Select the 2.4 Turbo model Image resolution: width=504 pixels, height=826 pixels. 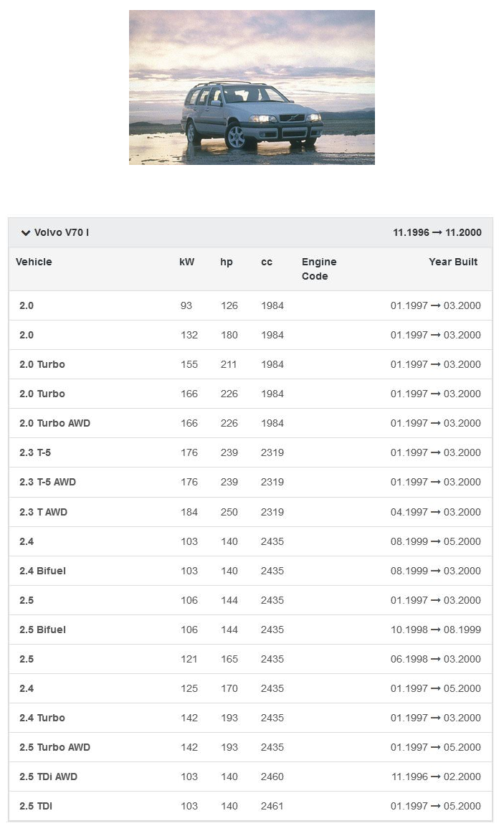tap(42, 718)
